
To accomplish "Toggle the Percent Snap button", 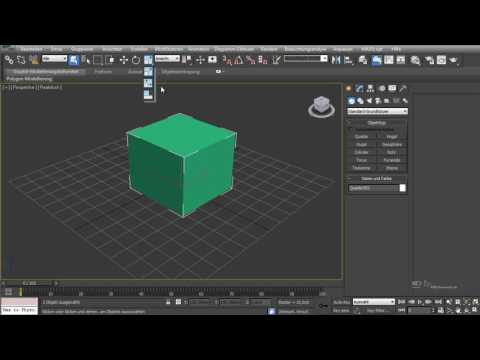I will point(250,60).
